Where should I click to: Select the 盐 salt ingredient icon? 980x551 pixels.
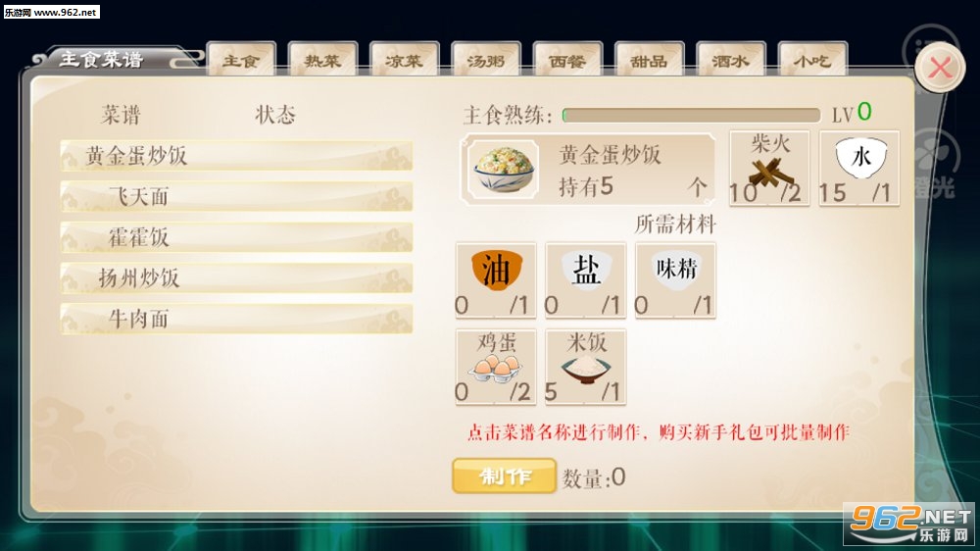click(x=586, y=271)
